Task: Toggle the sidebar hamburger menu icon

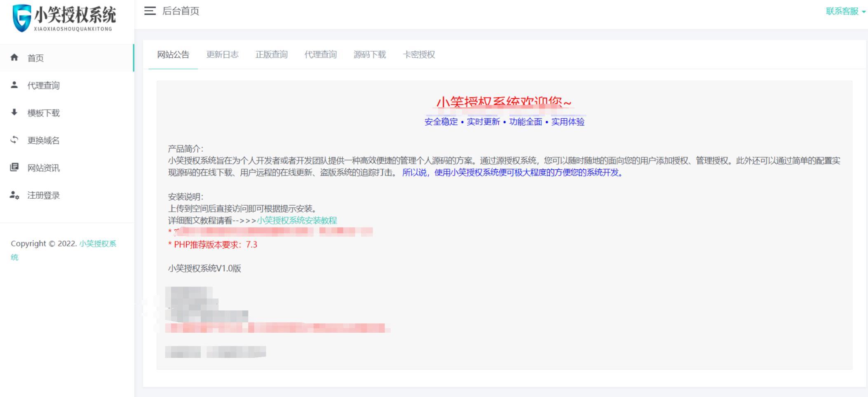Action: point(150,11)
